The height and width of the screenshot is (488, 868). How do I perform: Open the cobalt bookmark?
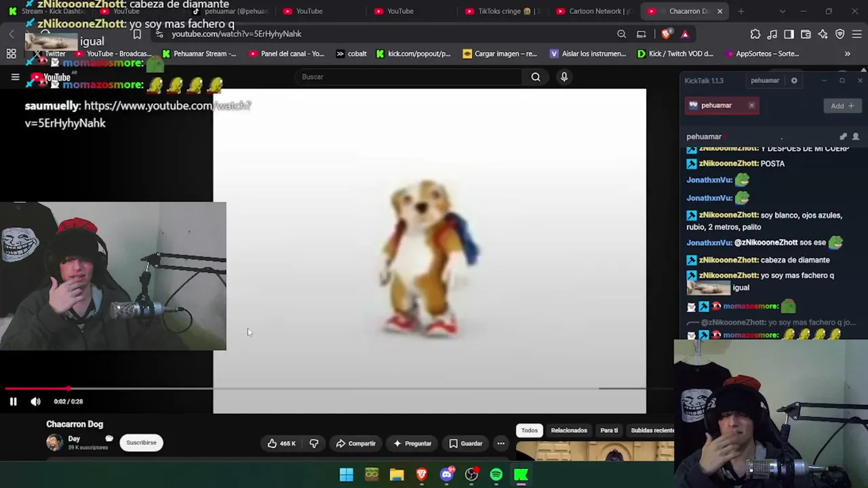[x=351, y=54]
